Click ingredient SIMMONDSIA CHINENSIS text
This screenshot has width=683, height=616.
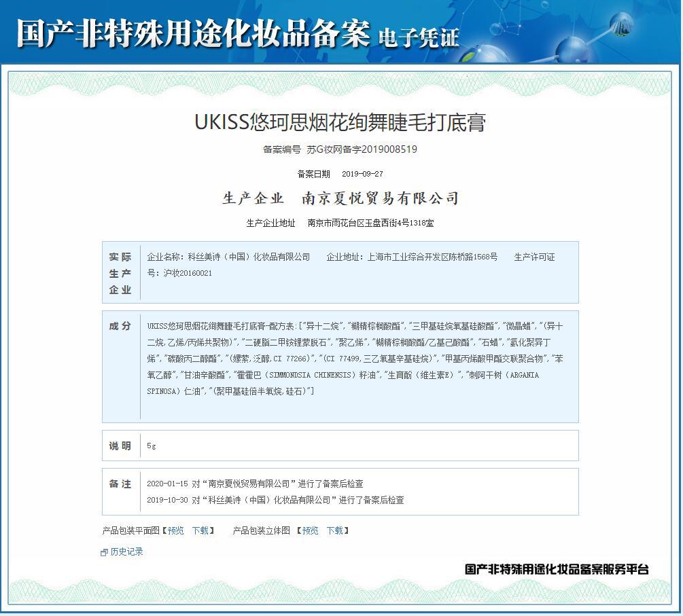[310, 375]
